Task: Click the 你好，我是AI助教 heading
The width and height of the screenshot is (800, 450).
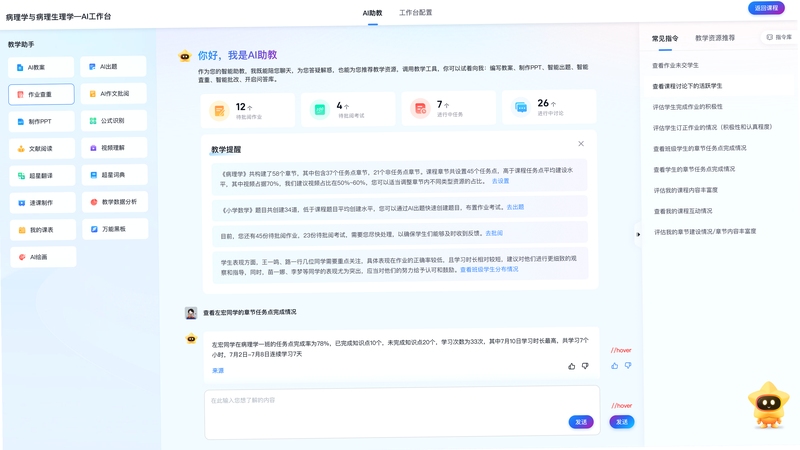Action: coord(237,55)
